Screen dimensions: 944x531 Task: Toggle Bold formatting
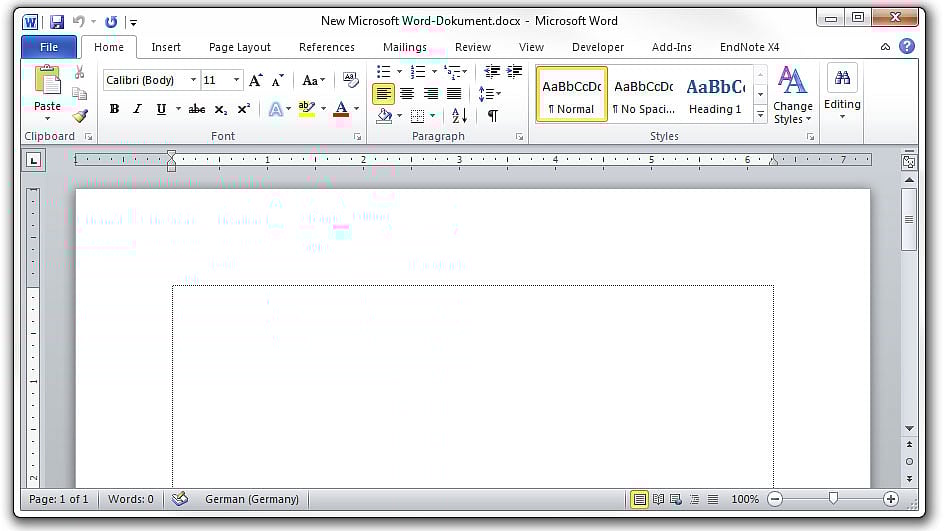tap(114, 109)
